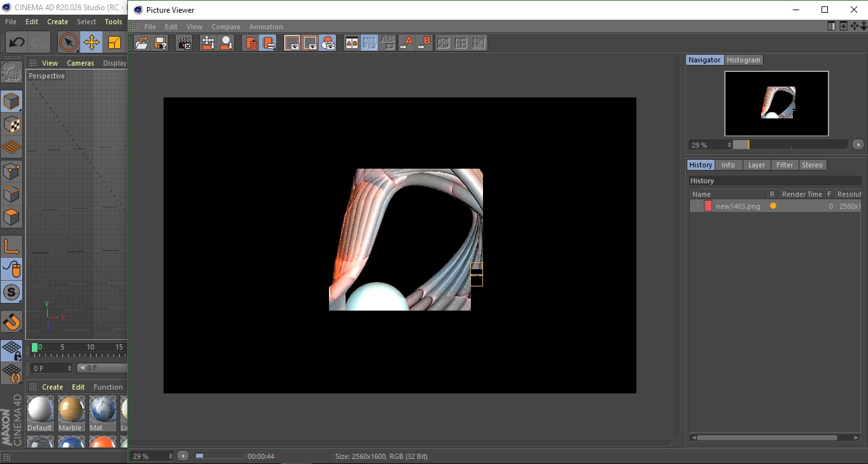Image resolution: width=868 pixels, height=464 pixels.
Task: Click the magnet Snap icon in left palette
Action: 11,321
